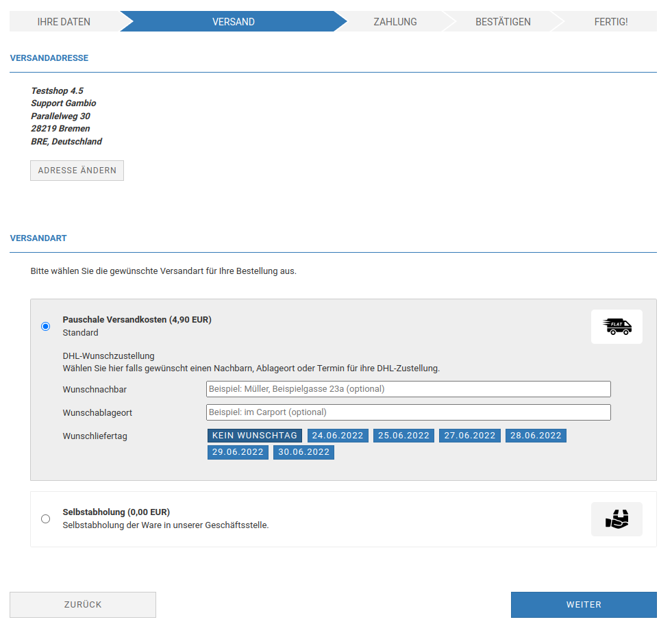Select 30.06.2022 delivery date
The height and width of the screenshot is (624, 672).
(303, 452)
